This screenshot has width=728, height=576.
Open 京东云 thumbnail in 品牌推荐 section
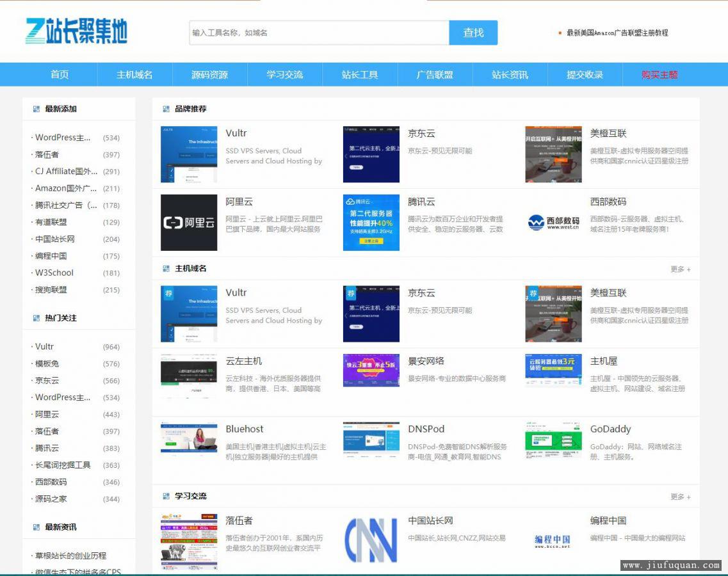point(371,154)
